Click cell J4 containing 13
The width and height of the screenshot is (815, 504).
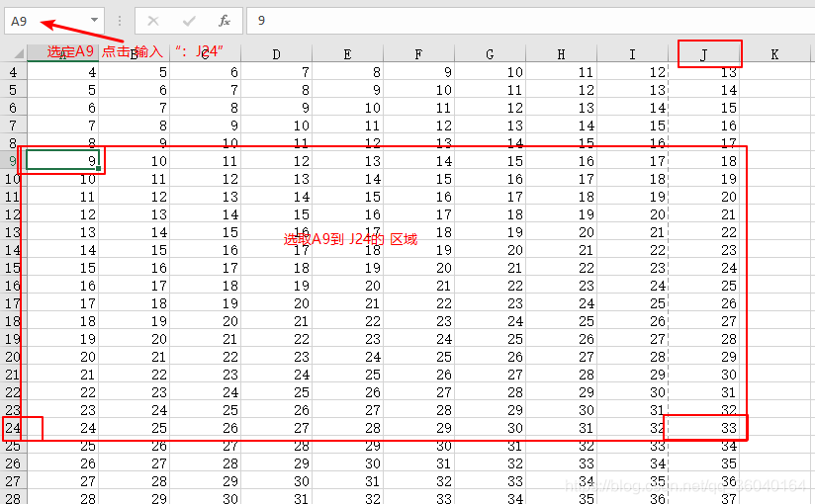(704, 72)
